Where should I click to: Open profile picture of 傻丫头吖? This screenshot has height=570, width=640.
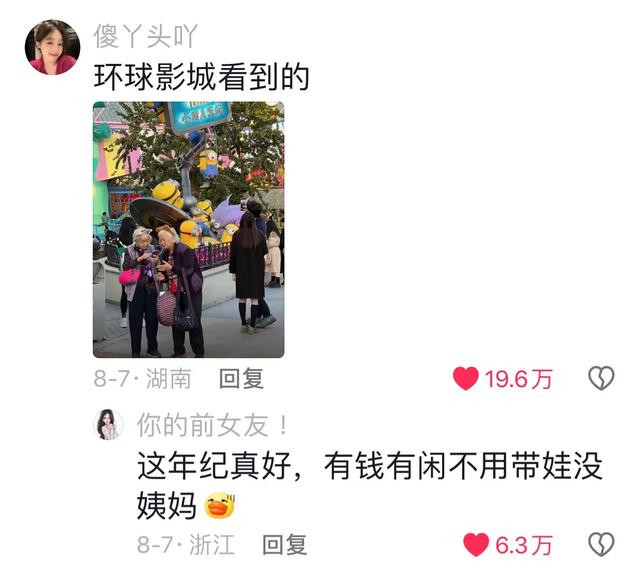pos(52,47)
